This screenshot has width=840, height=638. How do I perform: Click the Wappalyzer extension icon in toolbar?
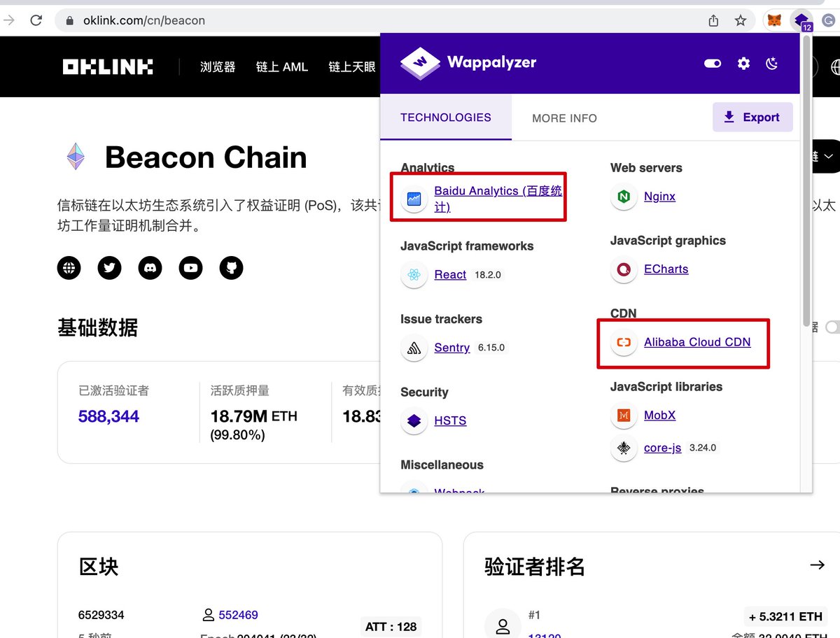coord(801,20)
